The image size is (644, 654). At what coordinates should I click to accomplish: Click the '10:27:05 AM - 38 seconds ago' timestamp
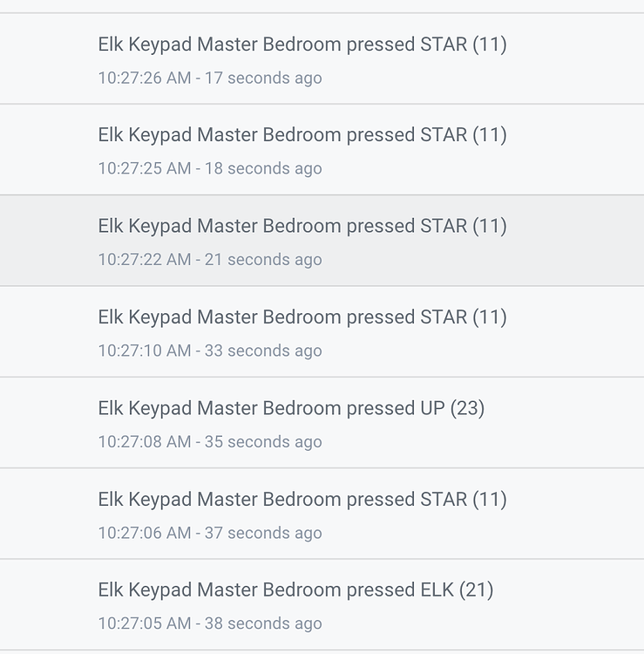pos(209,624)
